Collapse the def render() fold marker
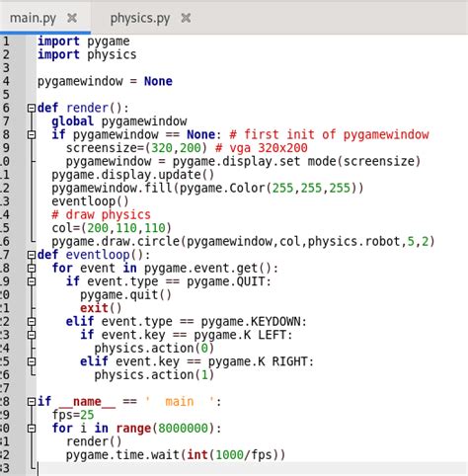Screen dimensions: 468x476 32,108
